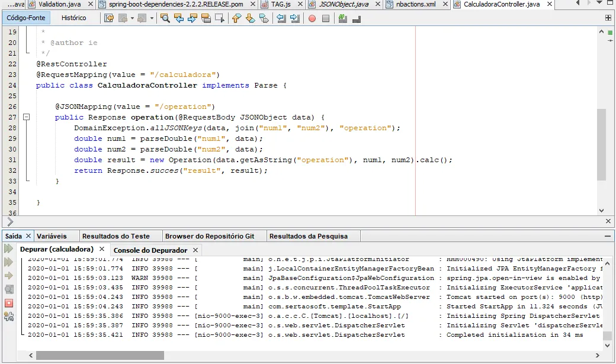The width and height of the screenshot is (616, 364).
Task: Close the Console do Depurador tab
Action: [195, 250]
